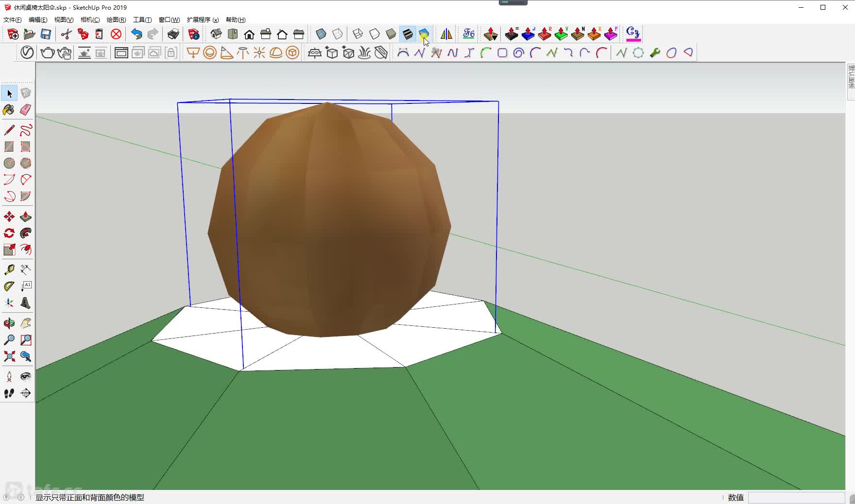Switch to Iso view
Image resolution: width=855 pixels, height=504 pixels.
click(x=216, y=34)
